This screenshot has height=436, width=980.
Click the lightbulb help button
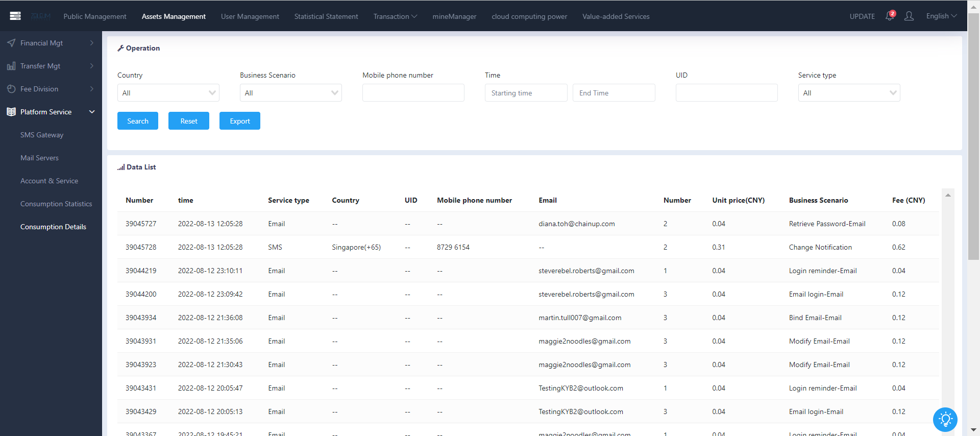point(945,420)
